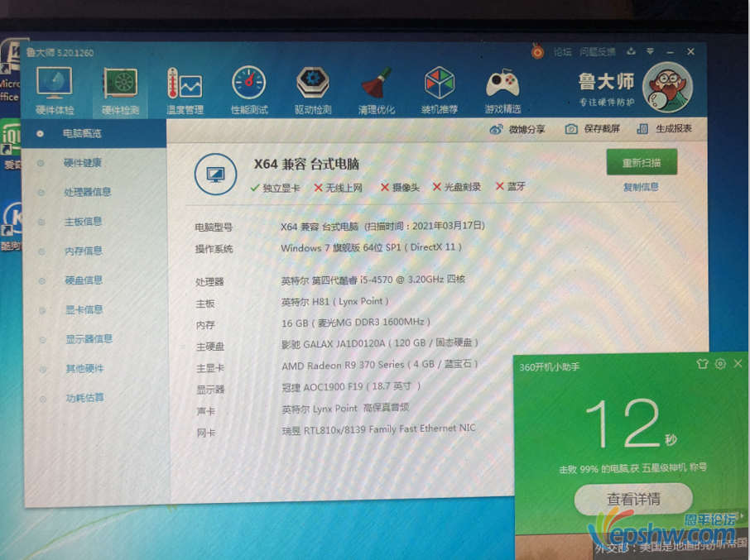Click the processor value i5-4570 @ 3.20GHz
The width and height of the screenshot is (750, 560).
pos(373,280)
